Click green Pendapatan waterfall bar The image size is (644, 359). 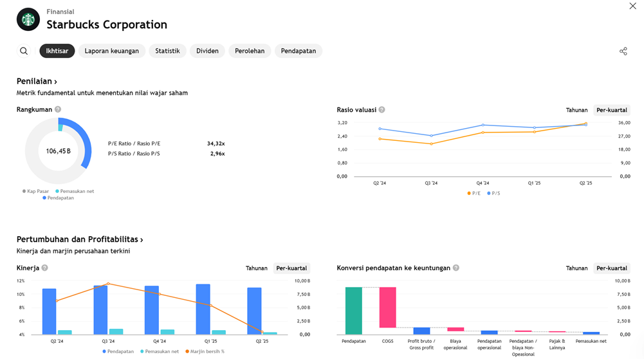354,311
